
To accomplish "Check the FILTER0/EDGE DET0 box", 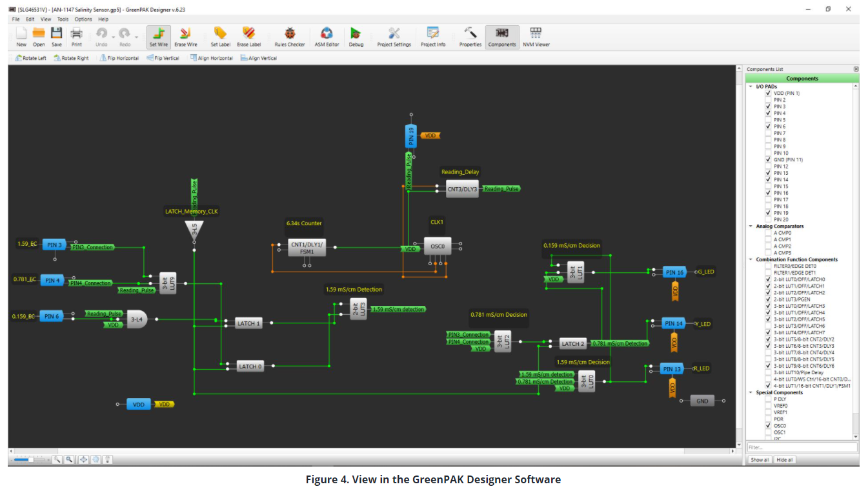I will 768,266.
